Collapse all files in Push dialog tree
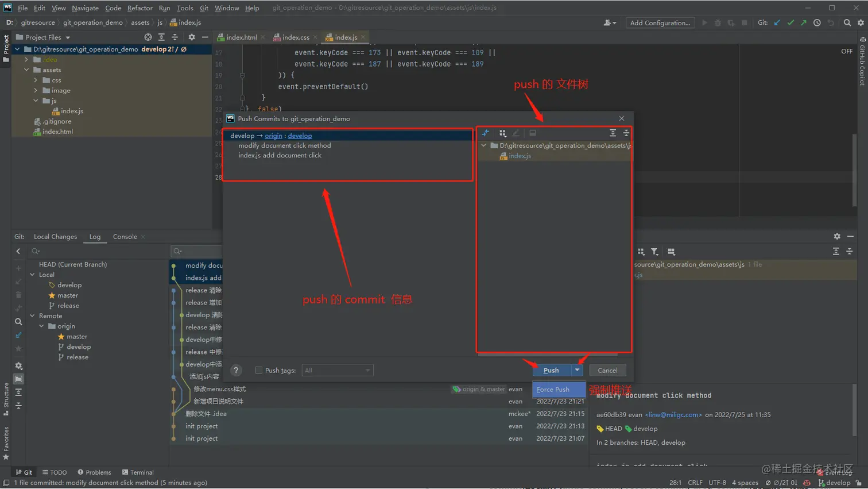 [x=626, y=133]
